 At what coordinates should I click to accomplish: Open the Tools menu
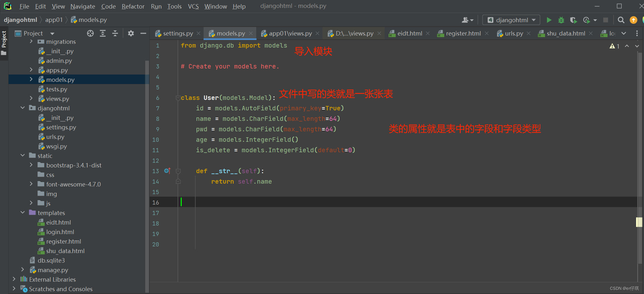click(174, 6)
